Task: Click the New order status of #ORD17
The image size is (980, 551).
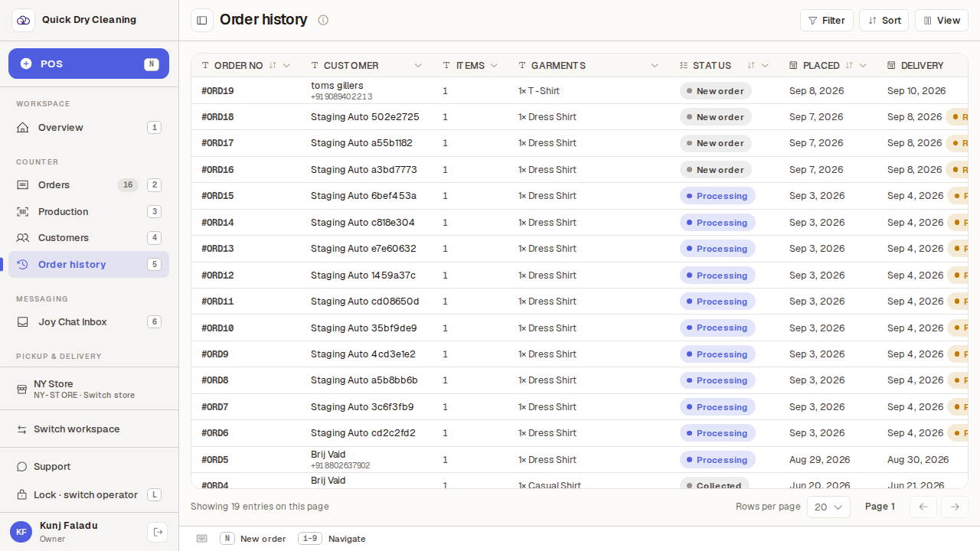Action: [716, 143]
